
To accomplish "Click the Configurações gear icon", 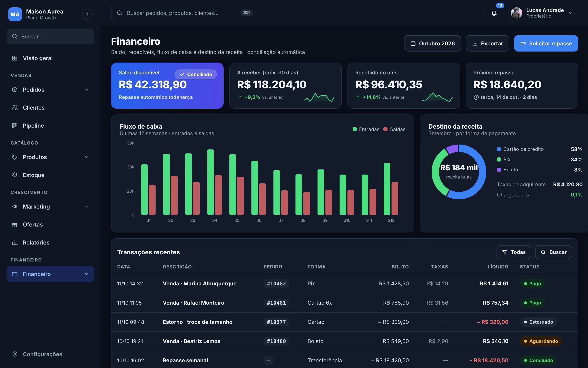I will point(14,354).
